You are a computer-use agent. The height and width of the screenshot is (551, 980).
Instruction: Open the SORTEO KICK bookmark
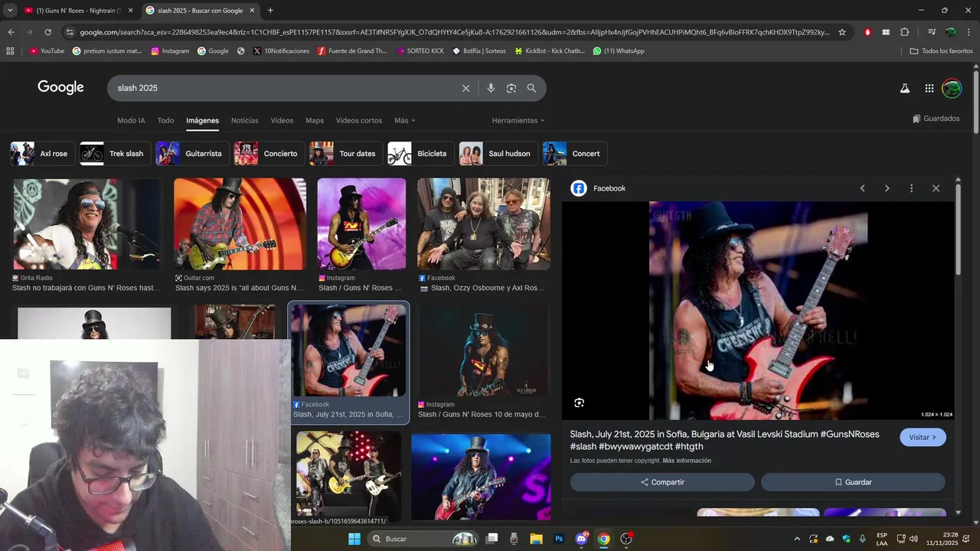tap(420, 51)
